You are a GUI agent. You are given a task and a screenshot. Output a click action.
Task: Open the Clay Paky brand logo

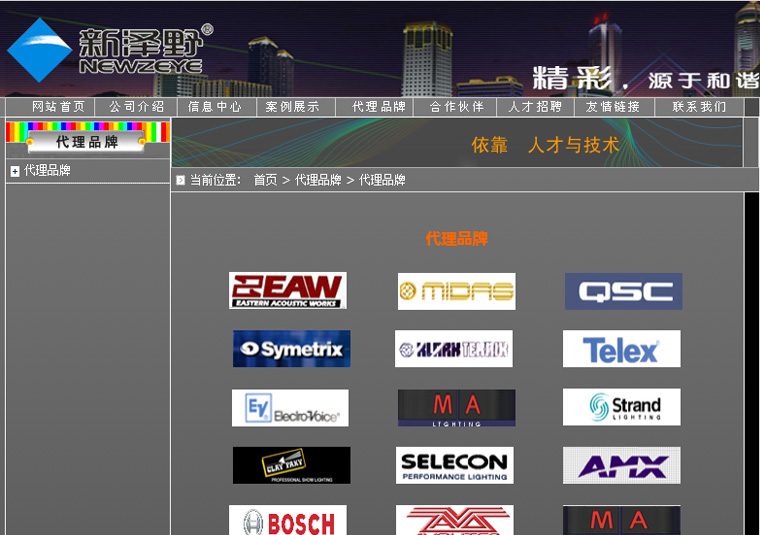(x=292, y=465)
